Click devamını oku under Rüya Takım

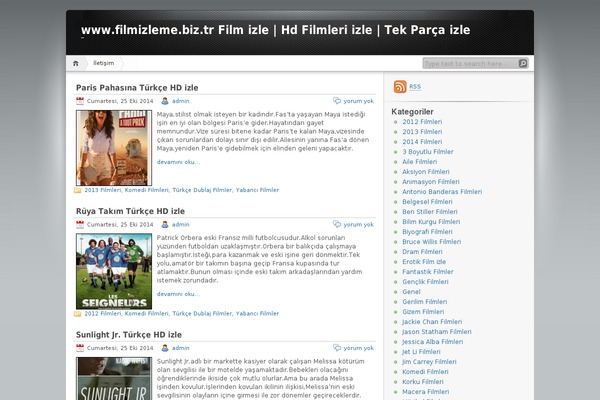point(178,294)
